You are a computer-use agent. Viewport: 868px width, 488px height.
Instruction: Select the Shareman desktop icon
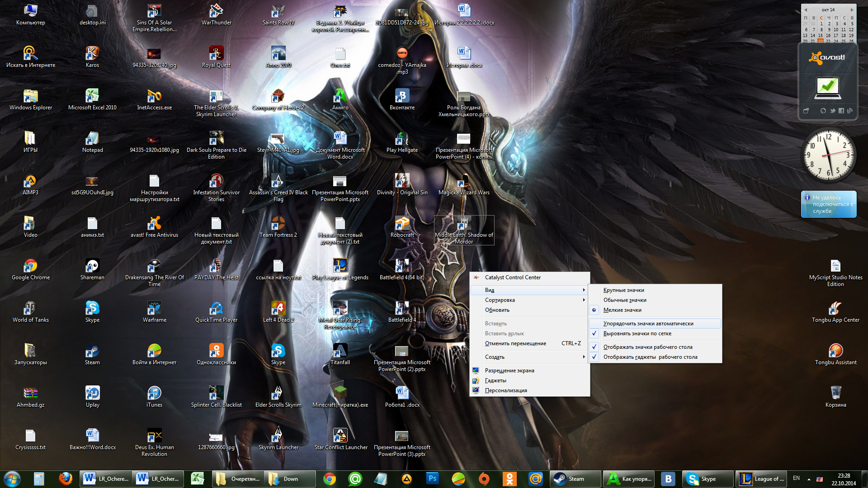[92, 269]
